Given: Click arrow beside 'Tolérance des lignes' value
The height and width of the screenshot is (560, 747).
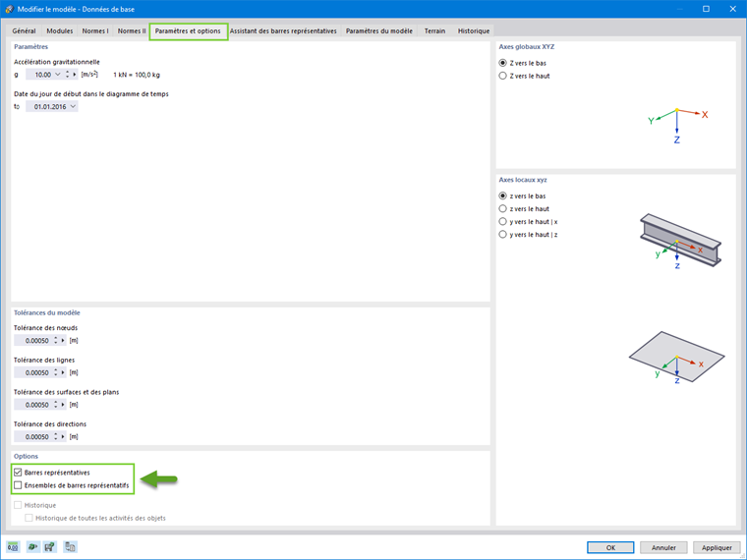Looking at the screenshot, I should click(x=63, y=372).
